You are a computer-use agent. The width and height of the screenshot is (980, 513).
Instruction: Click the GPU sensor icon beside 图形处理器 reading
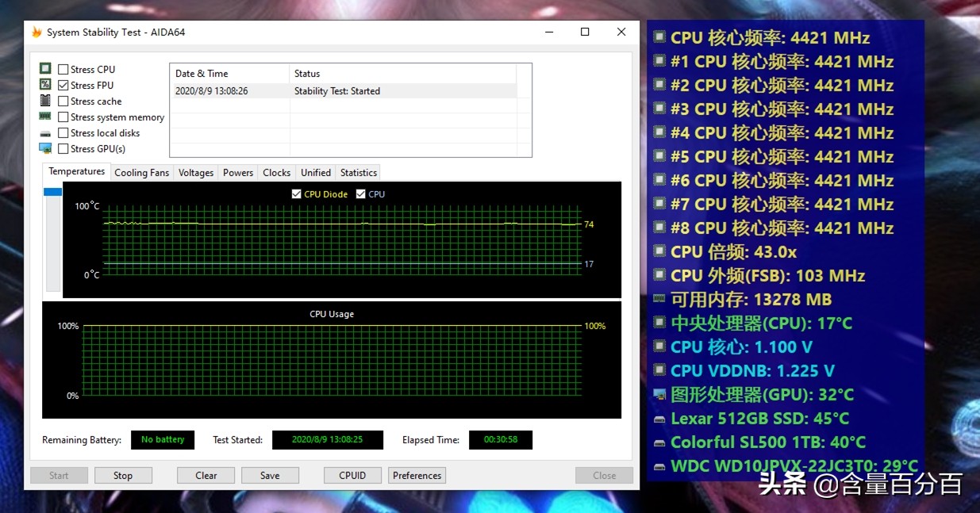point(658,394)
